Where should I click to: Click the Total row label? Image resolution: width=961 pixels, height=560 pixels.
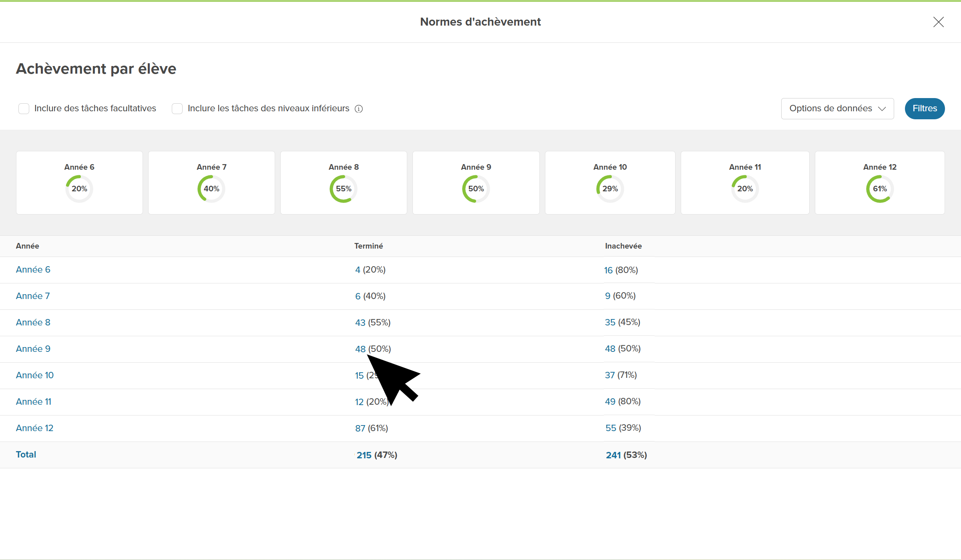[x=26, y=454]
